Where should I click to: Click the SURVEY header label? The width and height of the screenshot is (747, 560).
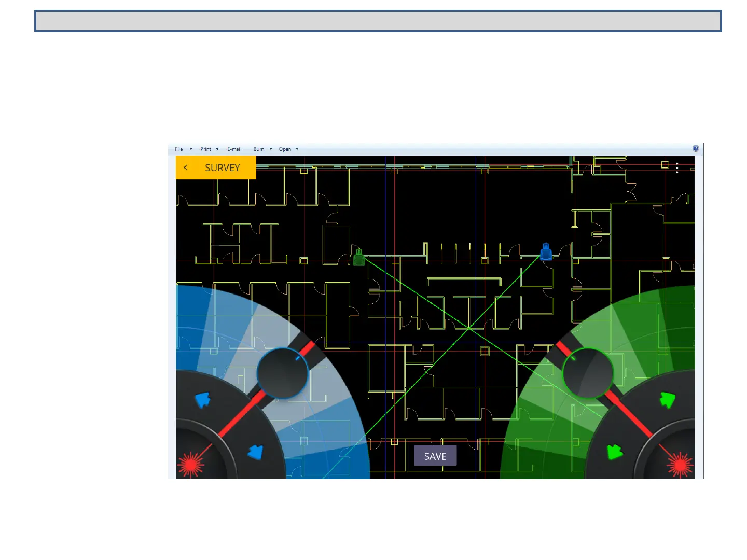click(222, 167)
